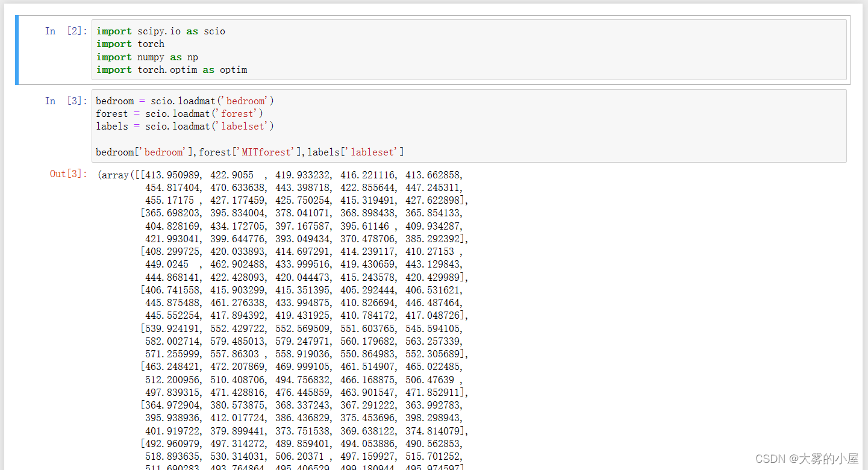Place cursor on 'import scipy.io as scio' line
The height and width of the screenshot is (470, 868).
pyautogui.click(x=161, y=31)
